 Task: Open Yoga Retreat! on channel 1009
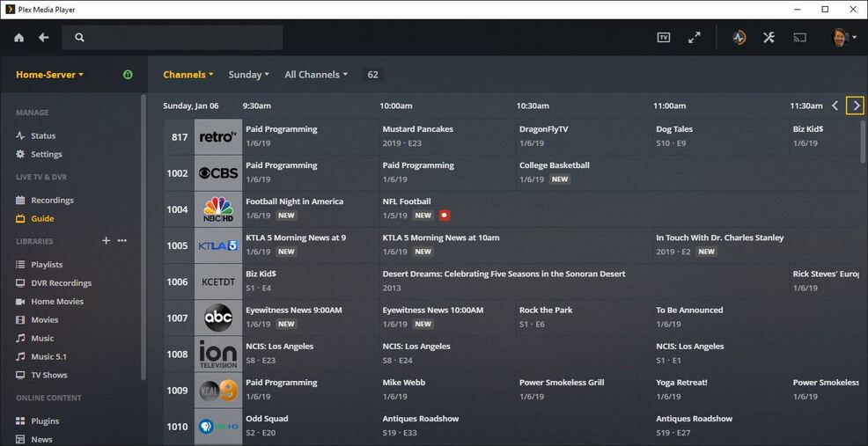coord(721,390)
